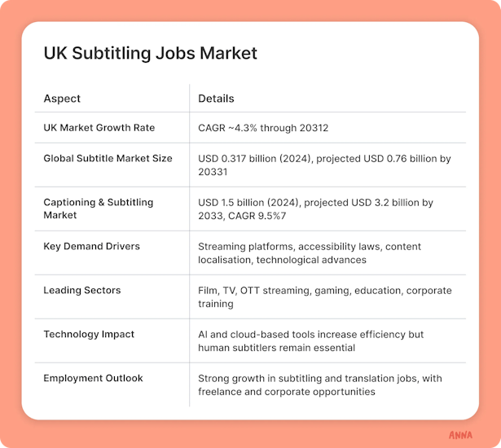Image resolution: width=501 pixels, height=448 pixels.
Task: Select the Employment Outlook row label
Action: point(93,378)
